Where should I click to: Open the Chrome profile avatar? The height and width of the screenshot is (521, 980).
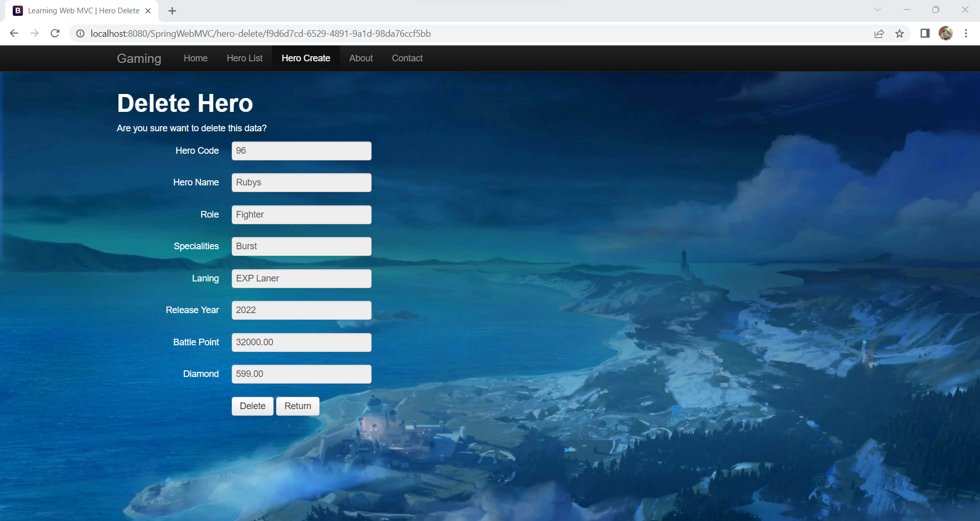pos(946,33)
